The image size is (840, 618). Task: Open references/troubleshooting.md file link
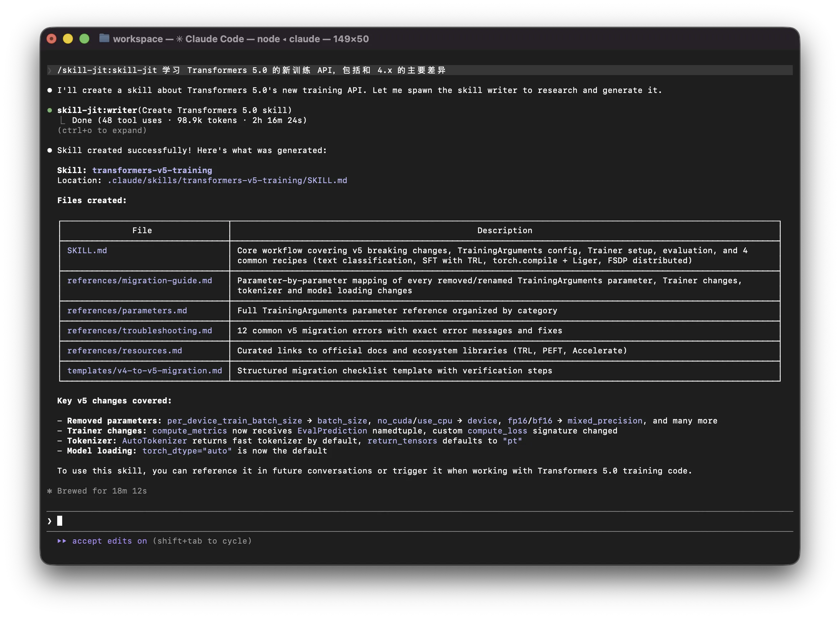click(139, 331)
